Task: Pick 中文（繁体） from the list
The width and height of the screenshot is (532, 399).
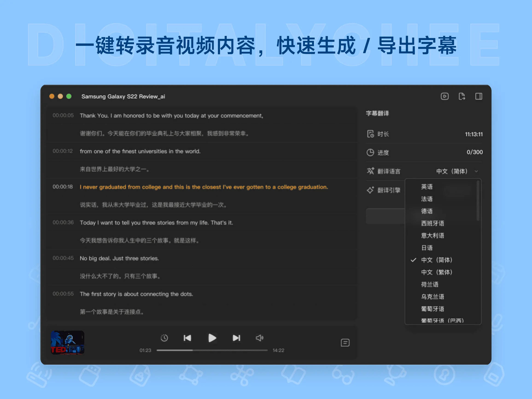Action: pos(436,272)
